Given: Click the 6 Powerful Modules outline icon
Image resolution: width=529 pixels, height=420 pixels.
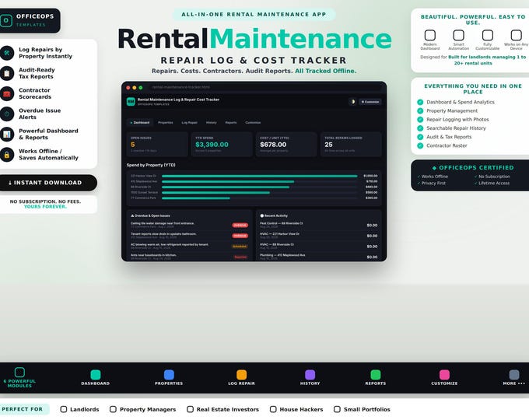Looking at the screenshot, I should tap(19, 372).
